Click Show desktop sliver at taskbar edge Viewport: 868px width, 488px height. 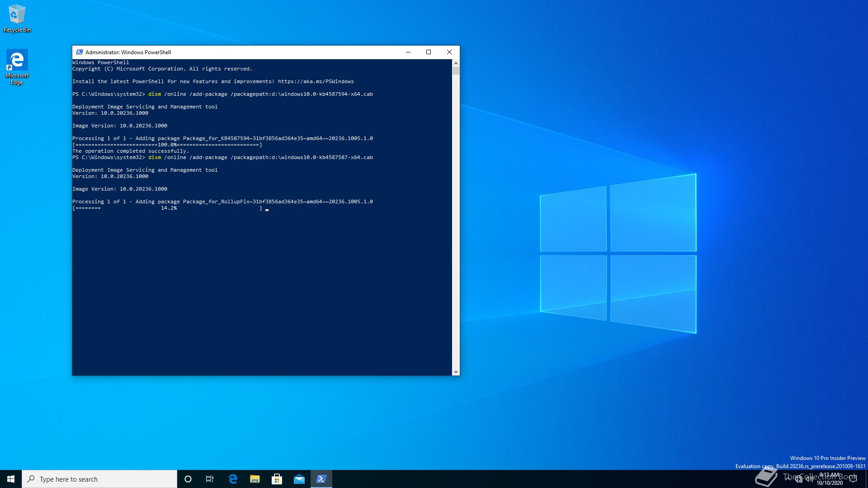click(866, 479)
